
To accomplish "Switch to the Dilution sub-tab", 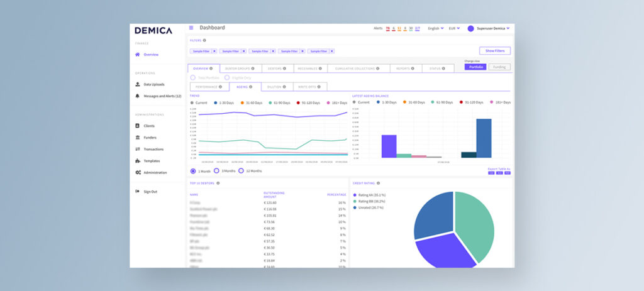I will point(275,87).
